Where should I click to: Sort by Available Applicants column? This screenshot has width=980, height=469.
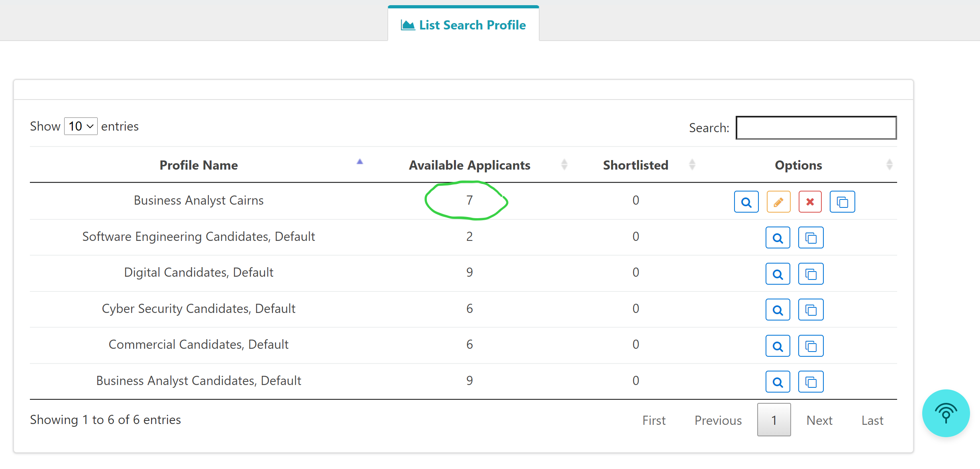[x=469, y=165]
